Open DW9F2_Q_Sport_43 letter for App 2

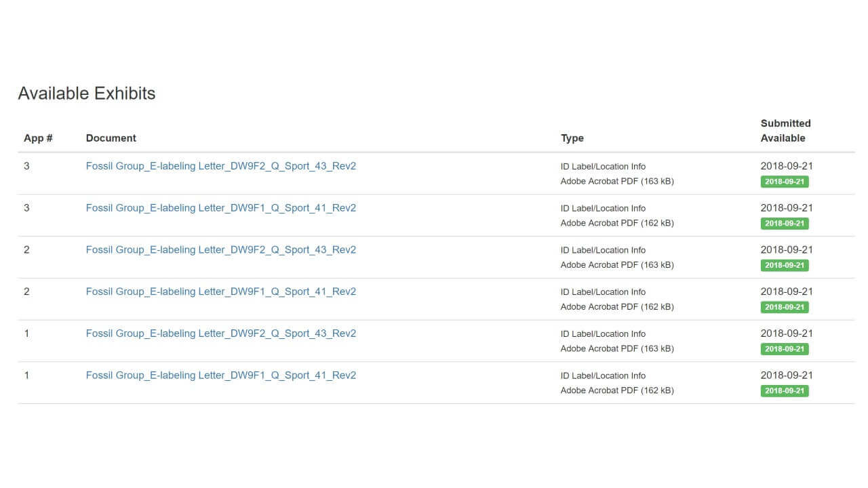[220, 250]
